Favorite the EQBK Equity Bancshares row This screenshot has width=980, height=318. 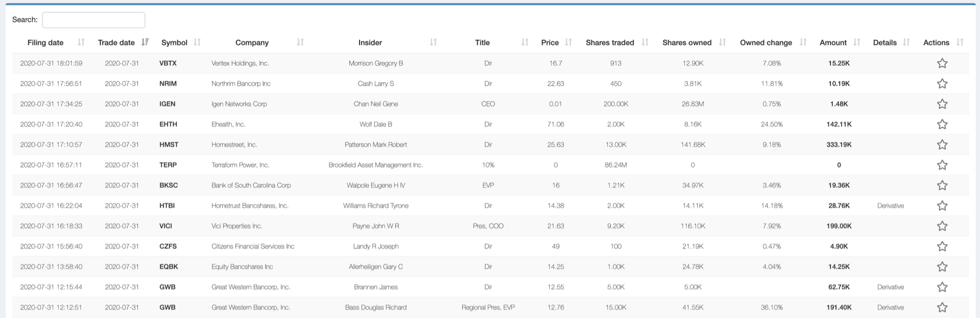coord(942,266)
